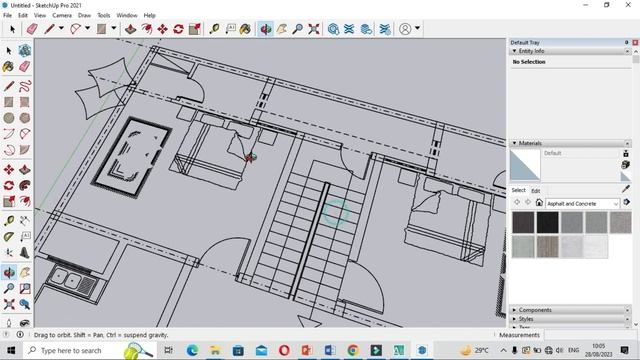This screenshot has height=360, width=640.
Task: Toggle the Default Tray auto-hide pin
Action: click(x=627, y=42)
